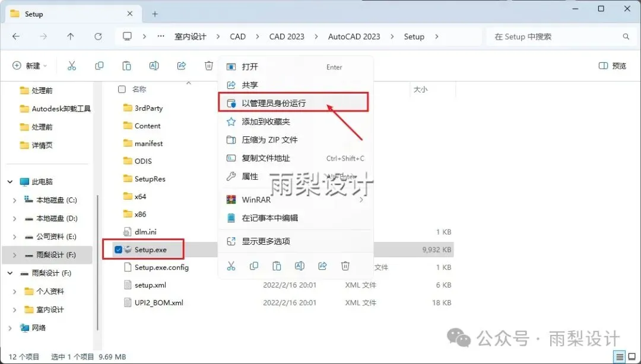Click the toolbar Share icon
This screenshot has height=364, width=641.
[182, 66]
